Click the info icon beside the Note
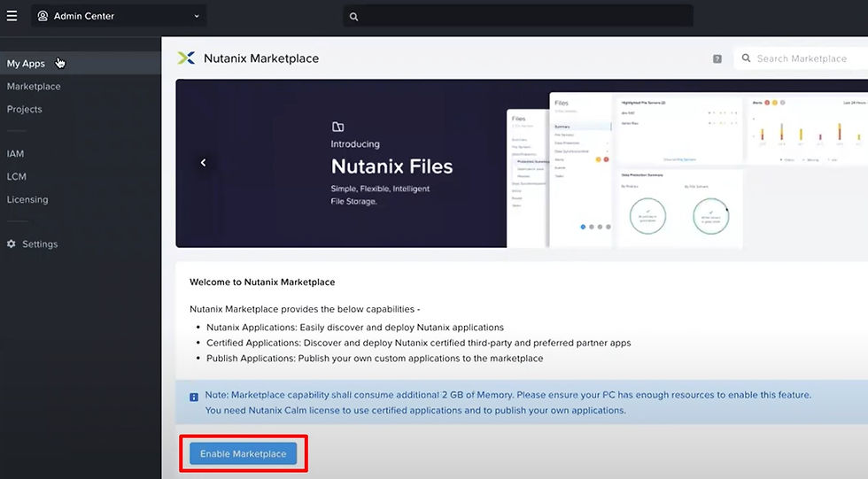This screenshot has width=868, height=479. point(194,398)
